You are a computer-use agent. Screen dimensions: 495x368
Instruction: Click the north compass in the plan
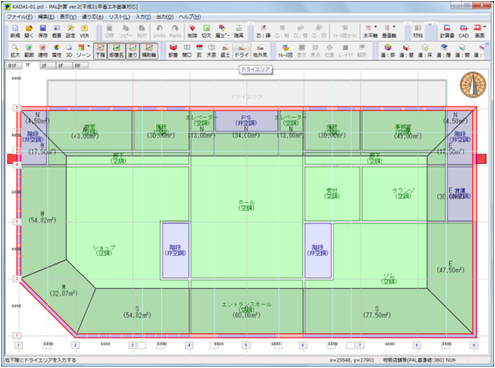473,85
